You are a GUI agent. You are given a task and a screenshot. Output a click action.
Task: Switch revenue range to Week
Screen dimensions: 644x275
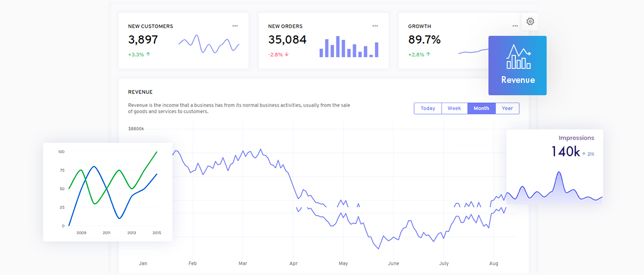(454, 108)
